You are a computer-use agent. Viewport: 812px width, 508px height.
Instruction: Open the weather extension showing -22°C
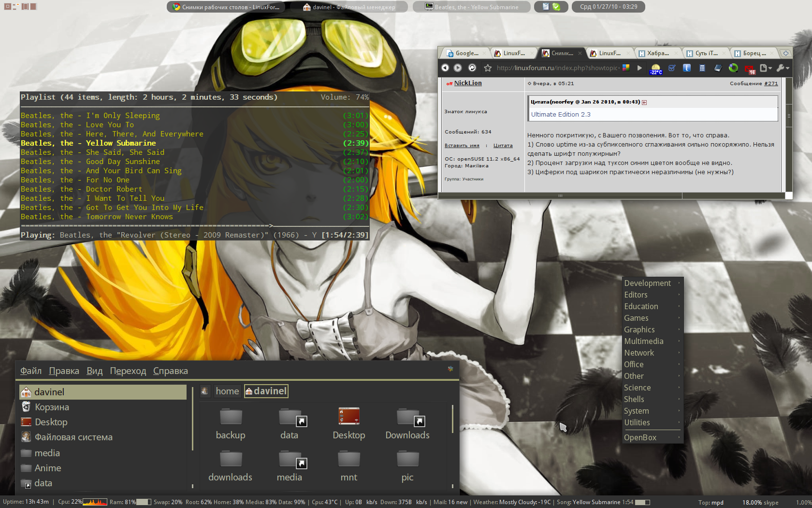(x=655, y=69)
